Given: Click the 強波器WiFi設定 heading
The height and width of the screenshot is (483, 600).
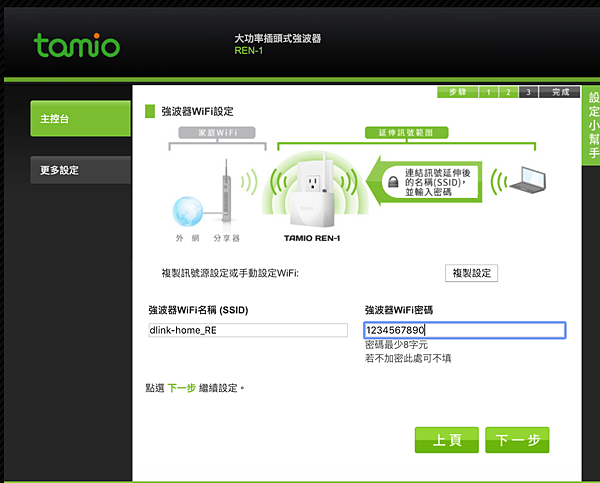Looking at the screenshot, I should (197, 111).
